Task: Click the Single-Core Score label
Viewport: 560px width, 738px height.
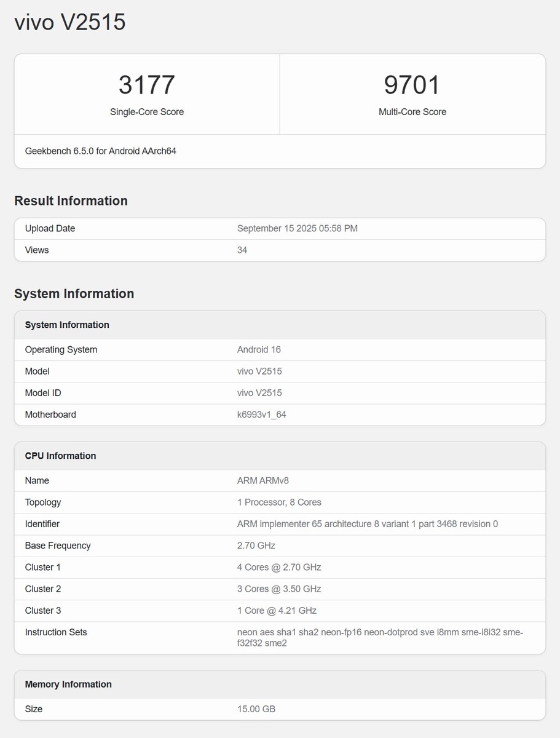Action: pyautogui.click(x=147, y=112)
